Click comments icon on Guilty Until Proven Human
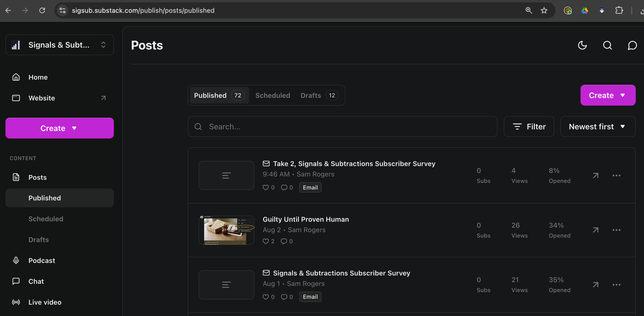This screenshot has width=644, height=316. pyautogui.click(x=284, y=241)
